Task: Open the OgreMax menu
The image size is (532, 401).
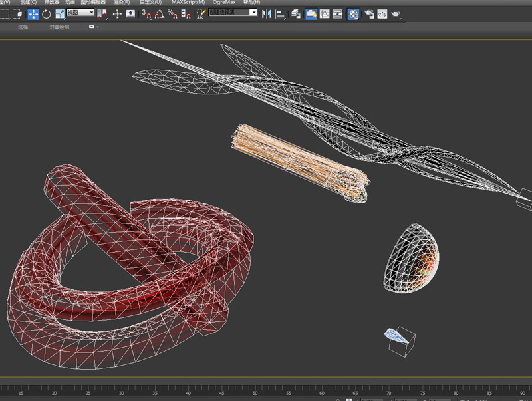Action: coord(224,3)
